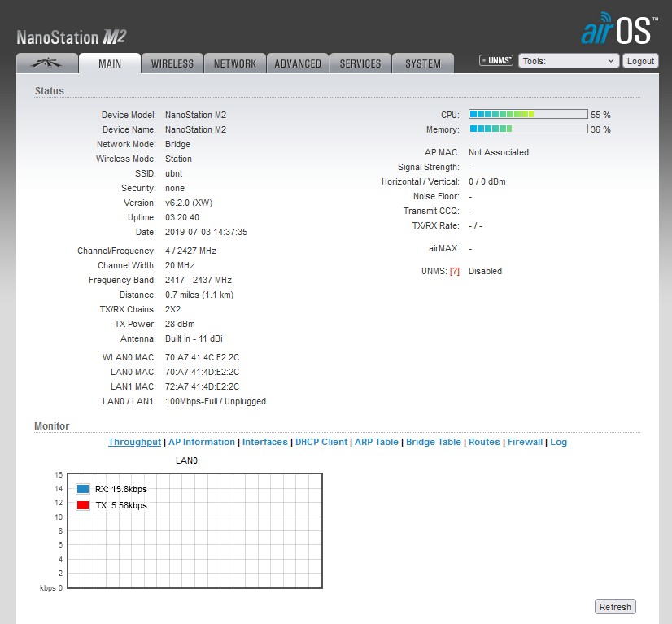Open the Ubiquiti logo tab
Viewport: 672px width, 624px height.
tap(47, 63)
